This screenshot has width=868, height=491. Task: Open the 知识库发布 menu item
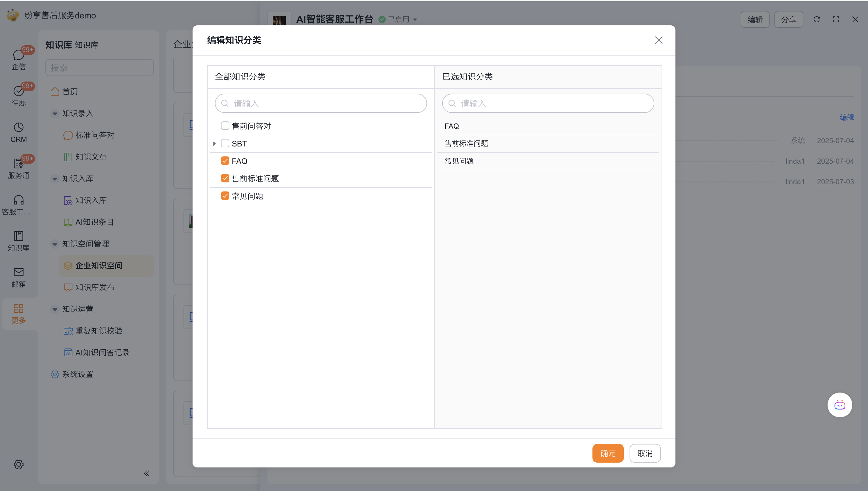pyautogui.click(x=95, y=287)
